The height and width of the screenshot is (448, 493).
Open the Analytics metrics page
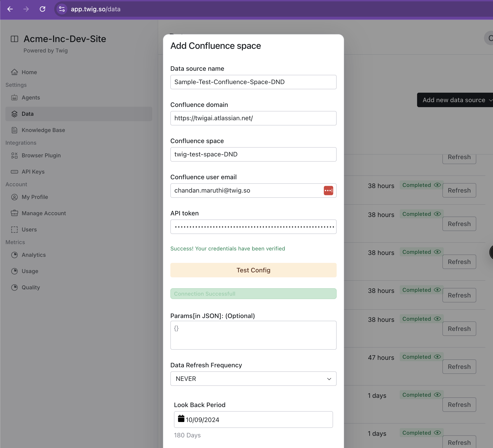(33, 255)
